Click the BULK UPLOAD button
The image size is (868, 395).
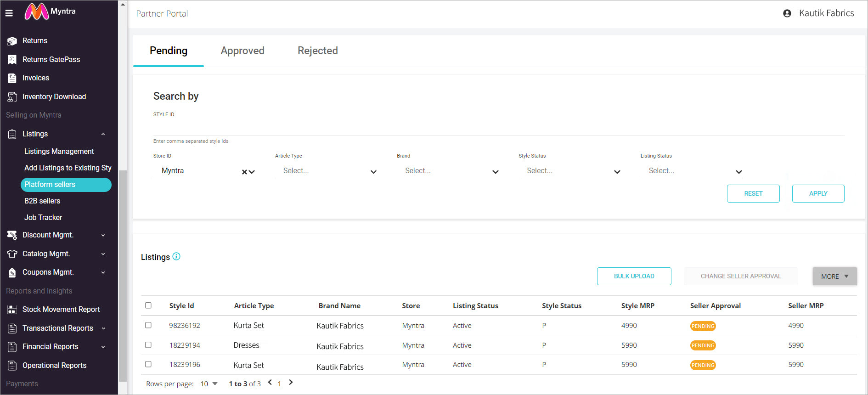634,276
